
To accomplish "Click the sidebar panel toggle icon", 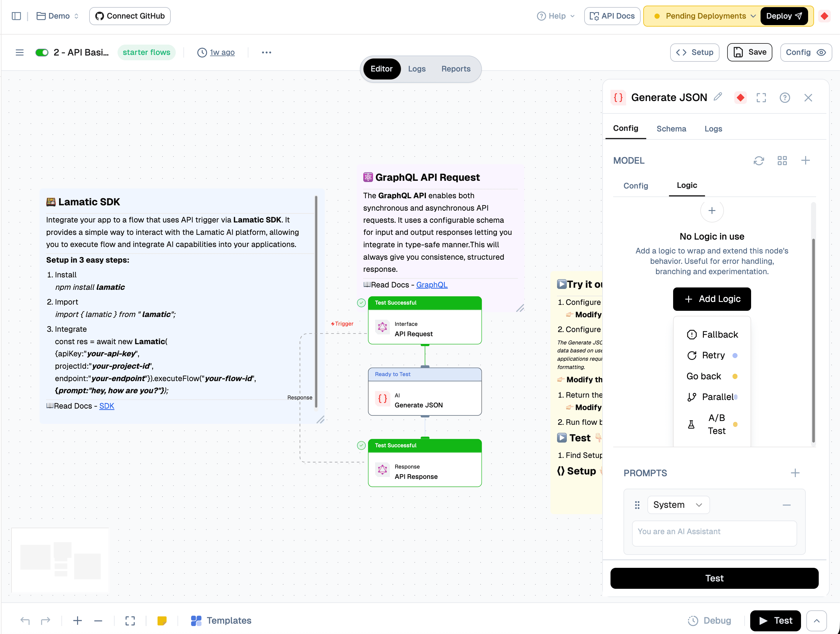I will (x=16, y=16).
